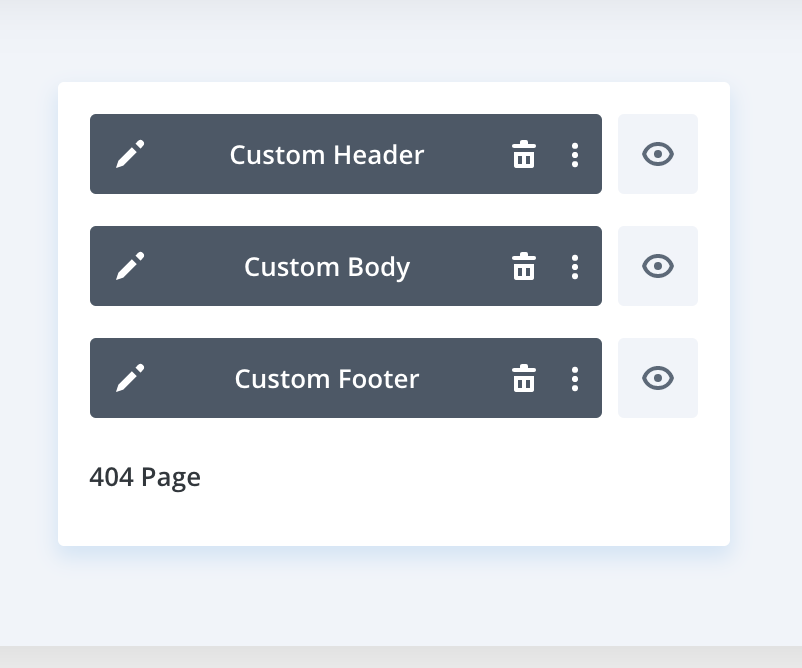The image size is (802, 668).
Task: Toggle visibility of the Custom Body
Action: 658,266
